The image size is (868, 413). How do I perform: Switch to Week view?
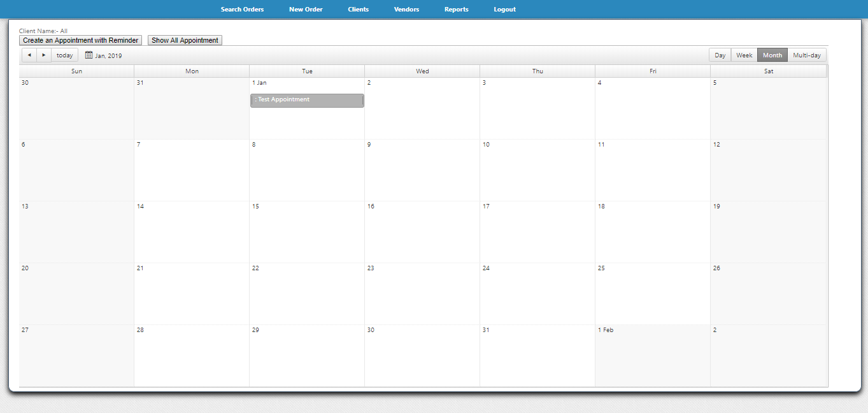click(744, 55)
